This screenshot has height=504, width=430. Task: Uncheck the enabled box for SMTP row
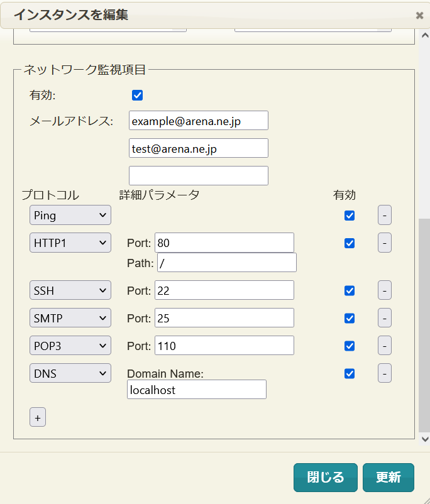coord(350,318)
